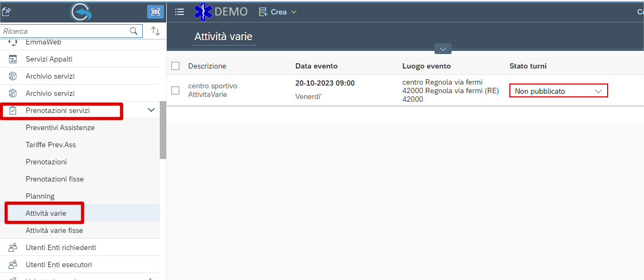Viewport: 644px width, 280px height.
Task: Click the magnifier icon in Ricerca field
Action: (134, 31)
